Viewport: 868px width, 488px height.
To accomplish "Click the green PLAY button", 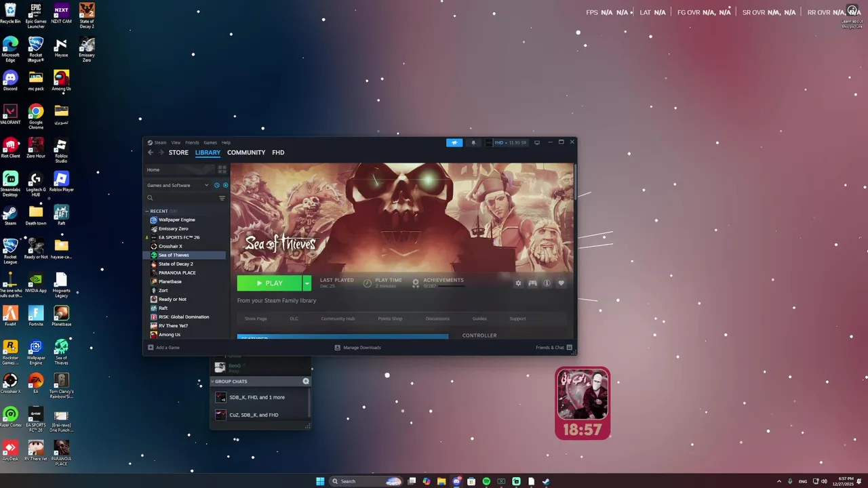I will point(269,283).
